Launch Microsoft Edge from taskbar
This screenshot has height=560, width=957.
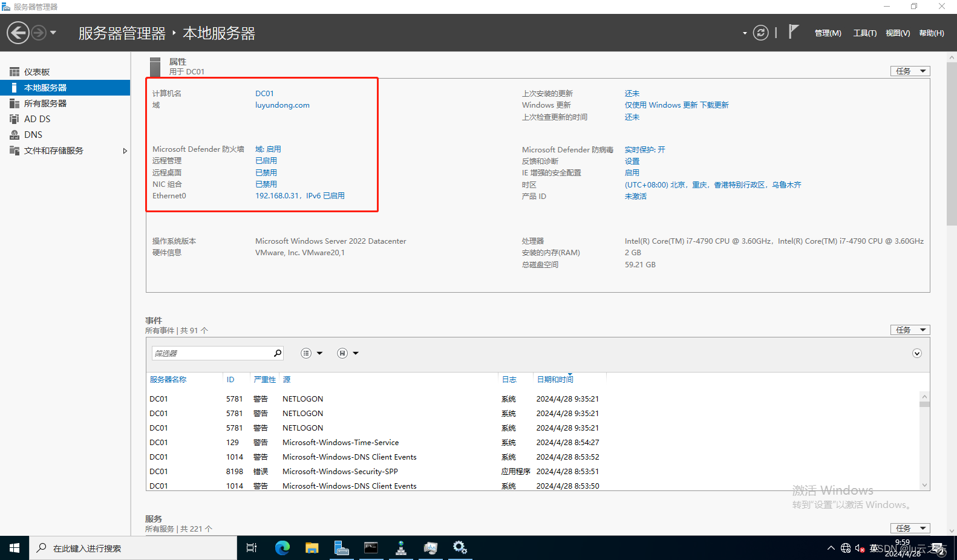point(283,548)
